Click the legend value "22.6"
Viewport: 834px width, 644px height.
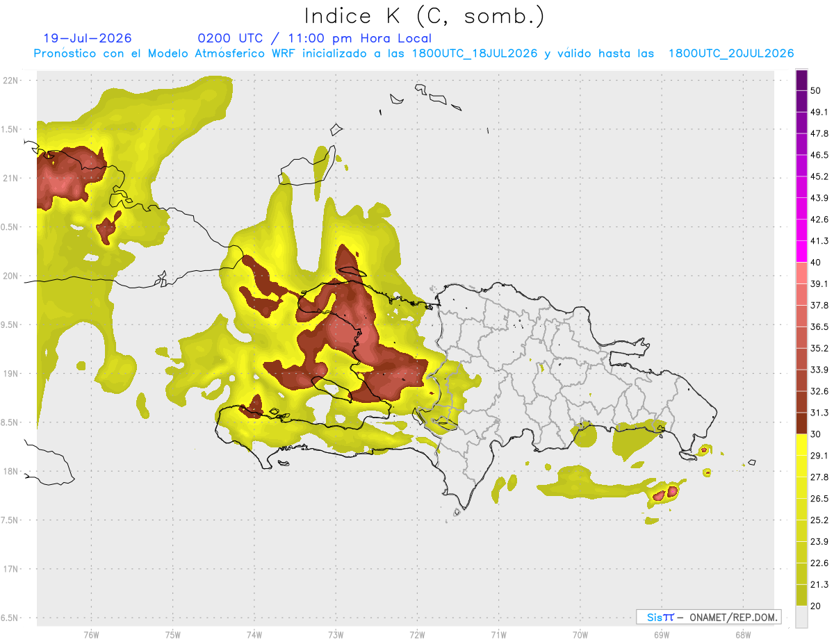(819, 563)
